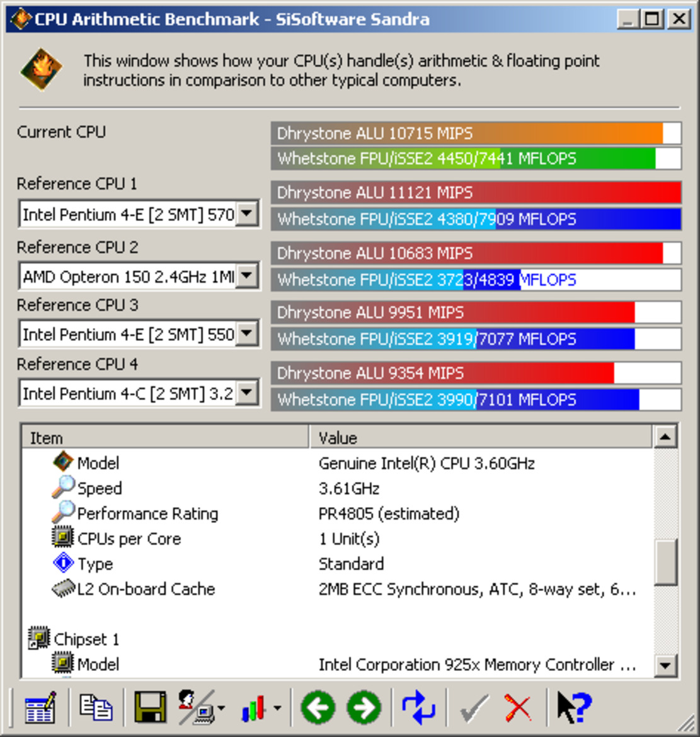Open Reference CPU 2 dropdown arrow
This screenshot has height=737, width=700.
[247, 275]
